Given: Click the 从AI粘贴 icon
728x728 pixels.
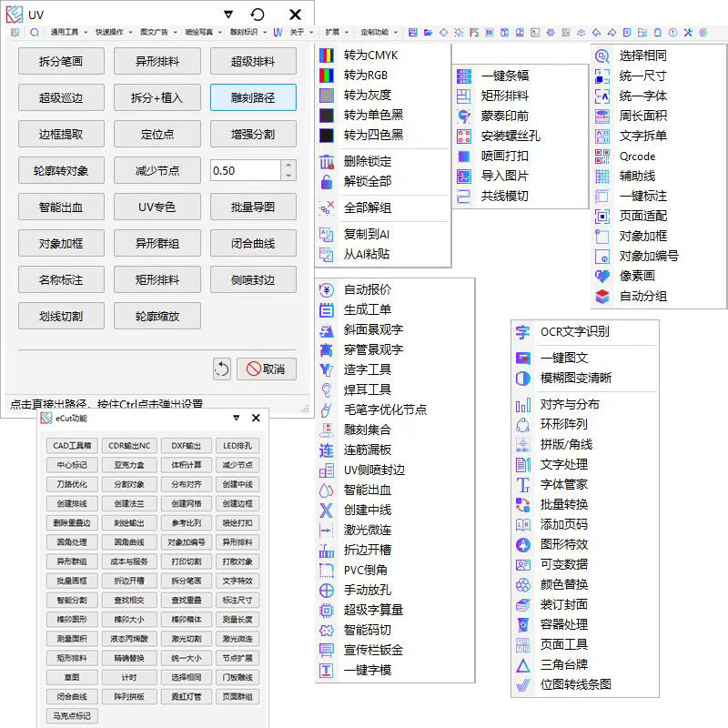Looking at the screenshot, I should click(327, 255).
